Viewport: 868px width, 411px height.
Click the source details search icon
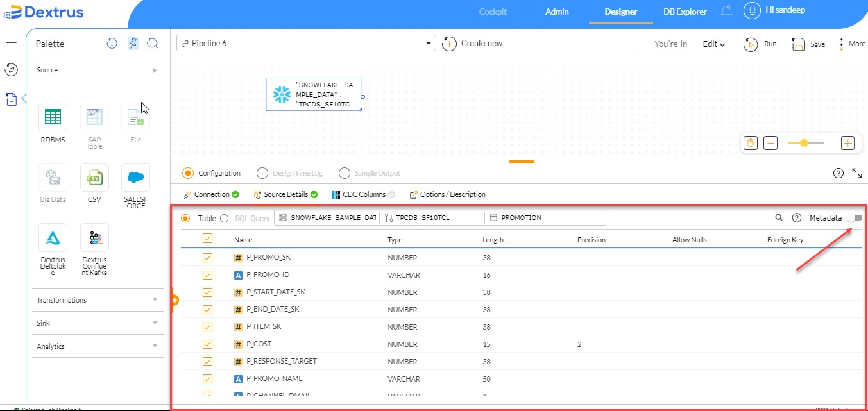pos(779,217)
